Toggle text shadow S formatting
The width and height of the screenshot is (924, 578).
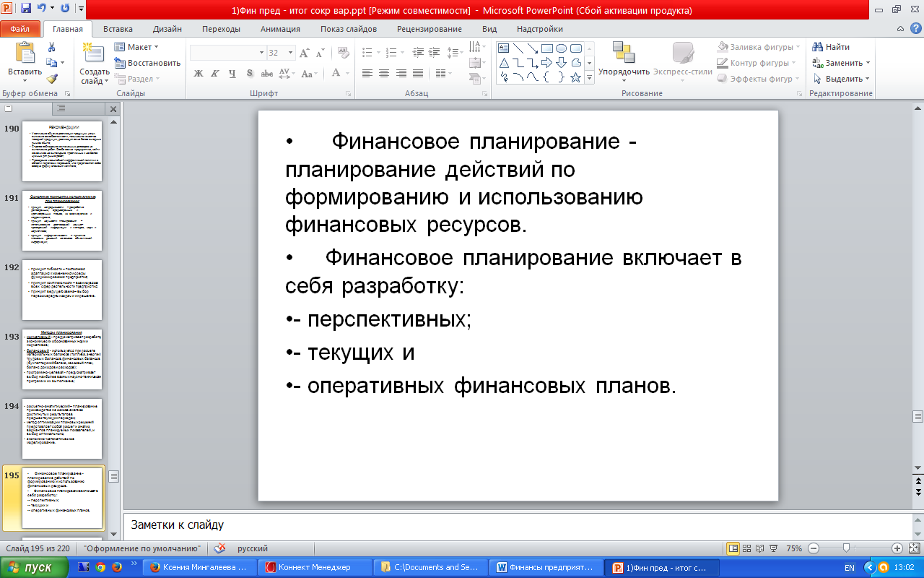pos(249,73)
